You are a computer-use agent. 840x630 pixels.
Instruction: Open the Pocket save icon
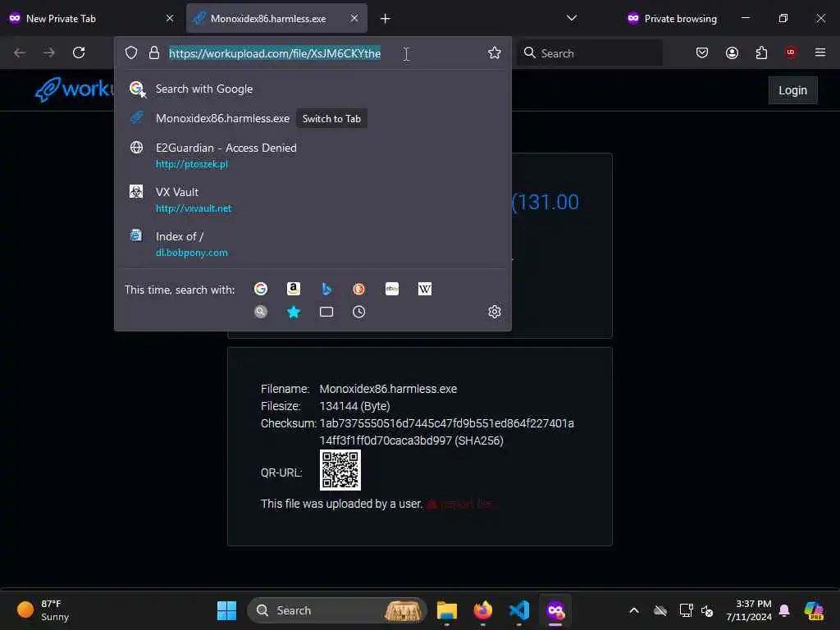[x=702, y=52]
